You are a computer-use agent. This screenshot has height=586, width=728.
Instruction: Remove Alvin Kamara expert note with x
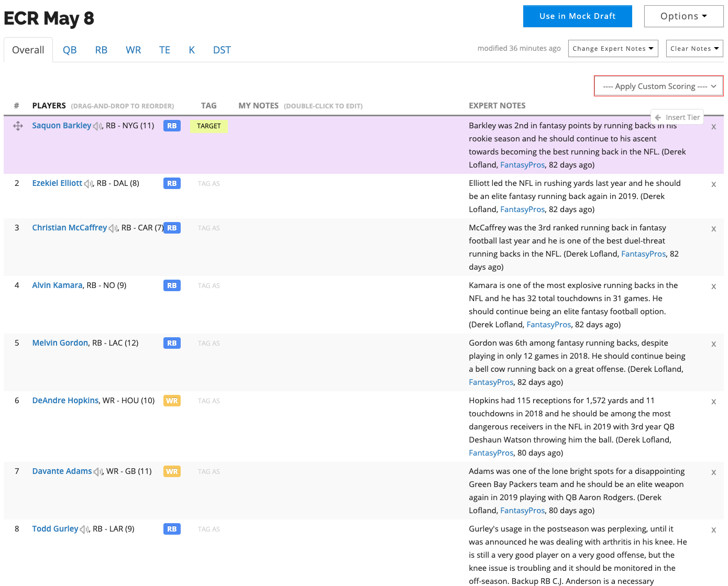[713, 286]
